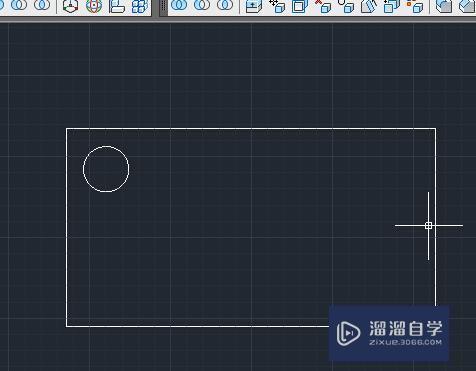The height and width of the screenshot is (371, 476).
Task: Click the 3D Align tool icon
Action: coord(116,6)
